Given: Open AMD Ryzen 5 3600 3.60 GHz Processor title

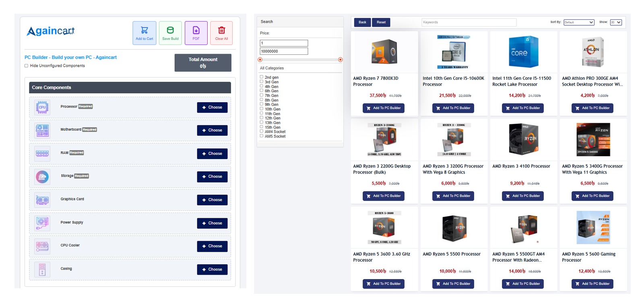Looking at the screenshot, I should coord(382,257).
